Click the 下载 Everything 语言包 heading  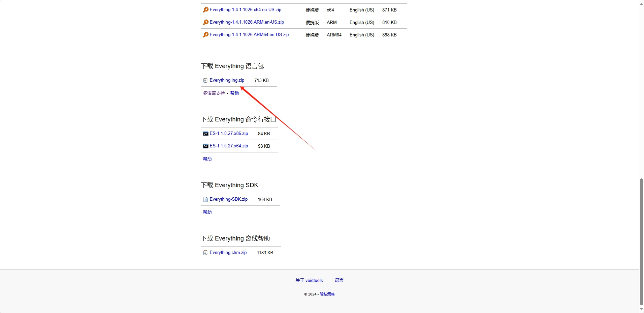coord(232,66)
